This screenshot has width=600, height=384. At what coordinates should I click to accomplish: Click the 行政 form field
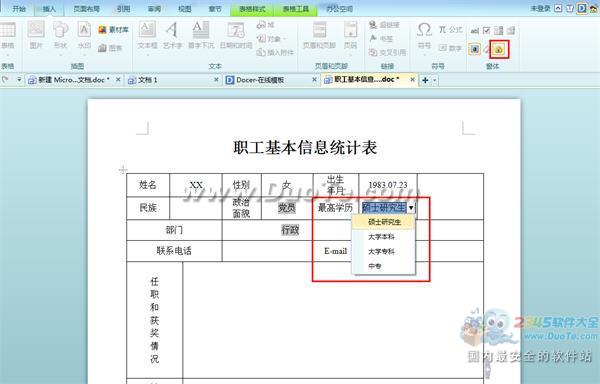290,230
